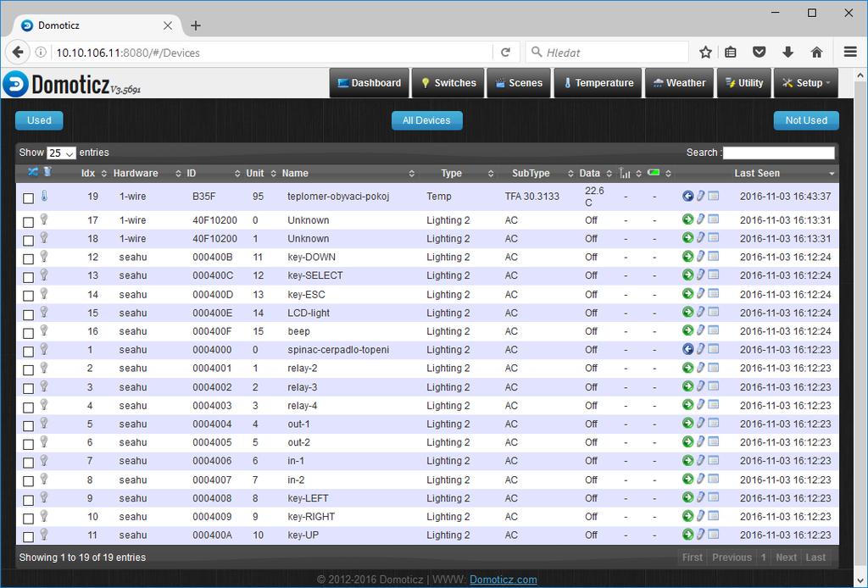This screenshot has height=588, width=868.
Task: Click rename pencil icon in Idx 18 row
Action: pos(700,238)
